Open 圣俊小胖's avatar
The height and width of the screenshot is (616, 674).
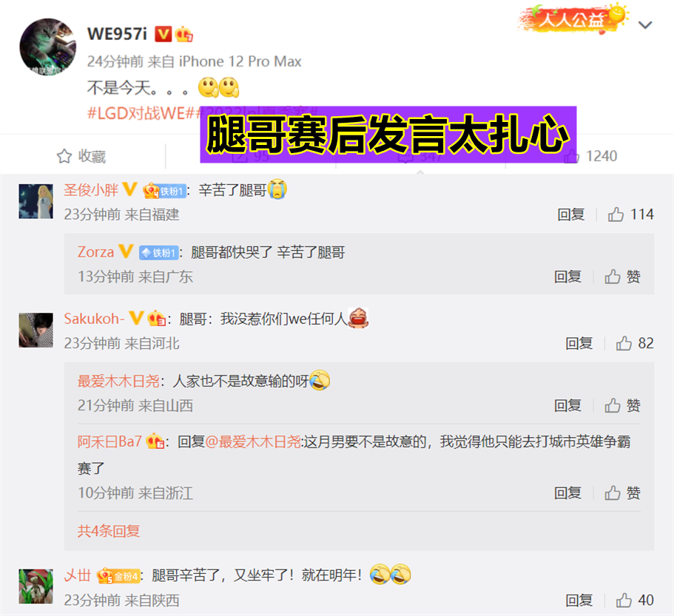click(x=36, y=201)
